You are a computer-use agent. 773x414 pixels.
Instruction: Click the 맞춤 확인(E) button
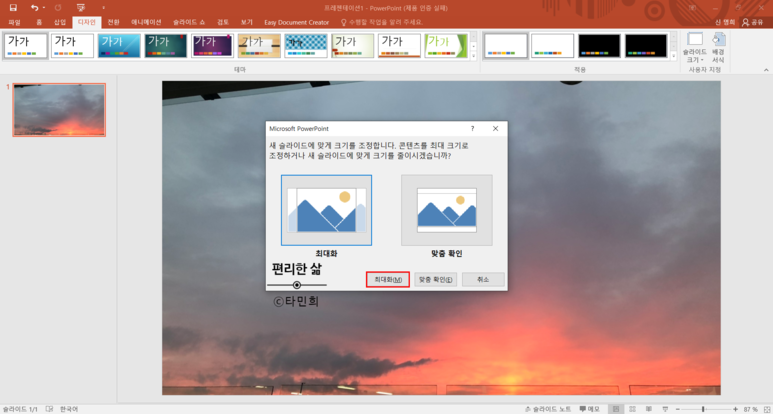coord(436,279)
